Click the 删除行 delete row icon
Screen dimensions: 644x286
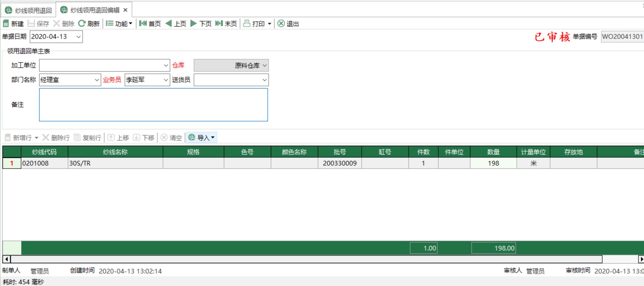click(x=46, y=137)
